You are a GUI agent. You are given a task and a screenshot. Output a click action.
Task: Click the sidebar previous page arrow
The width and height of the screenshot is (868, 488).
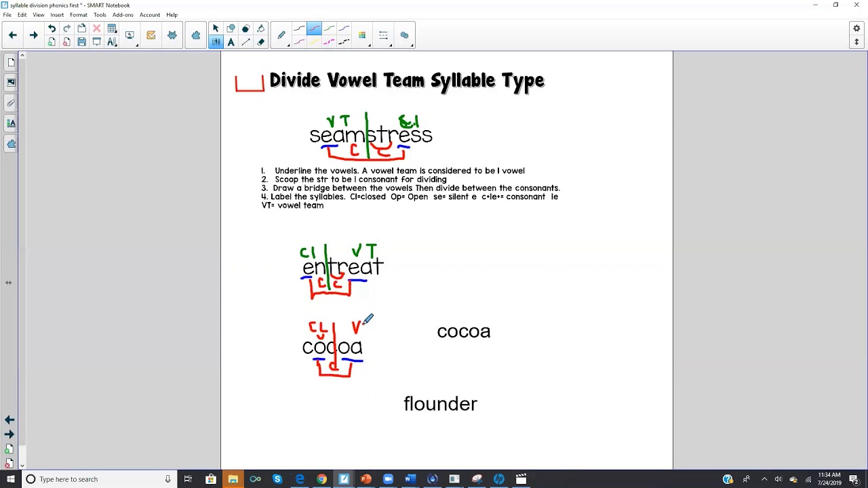click(x=9, y=420)
